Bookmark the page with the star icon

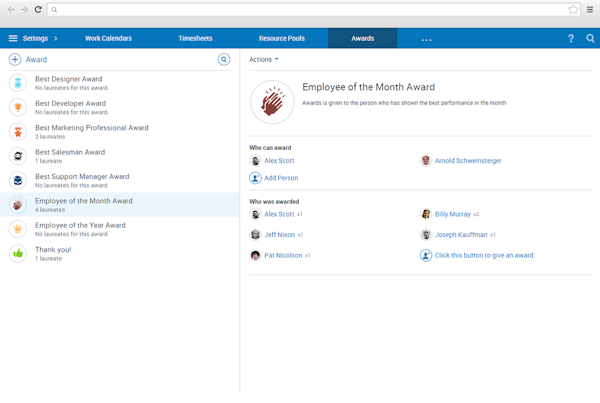coord(573,9)
